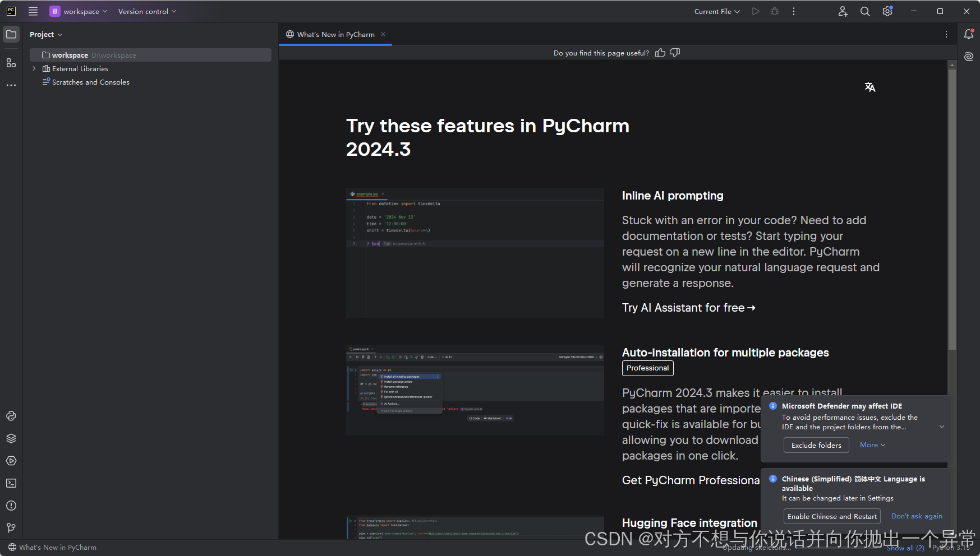Click Hugging Face integration heading
Image resolution: width=980 pixels, height=556 pixels.
click(x=689, y=523)
